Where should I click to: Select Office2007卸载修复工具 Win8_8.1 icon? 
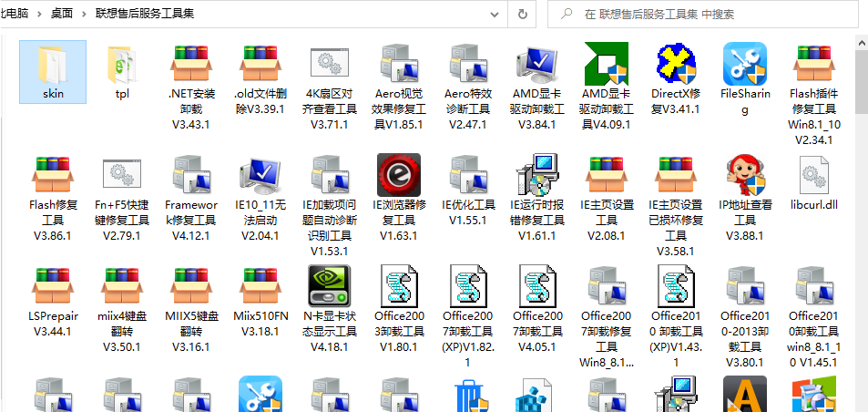607,286
